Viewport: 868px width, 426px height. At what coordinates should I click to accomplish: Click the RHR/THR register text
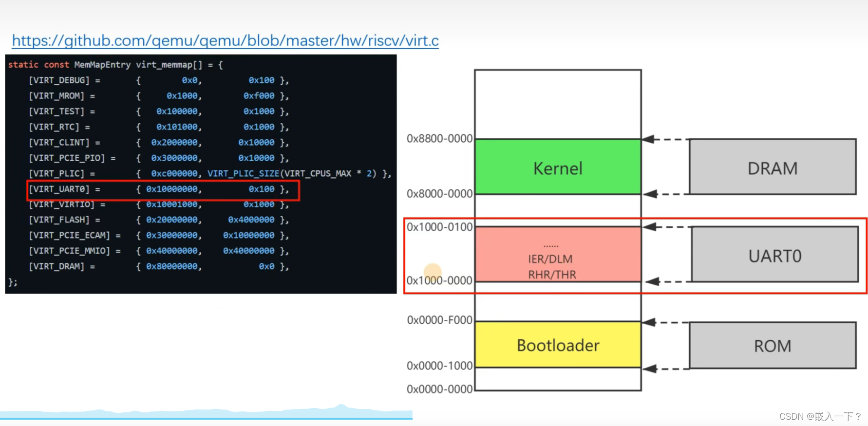[x=552, y=275]
